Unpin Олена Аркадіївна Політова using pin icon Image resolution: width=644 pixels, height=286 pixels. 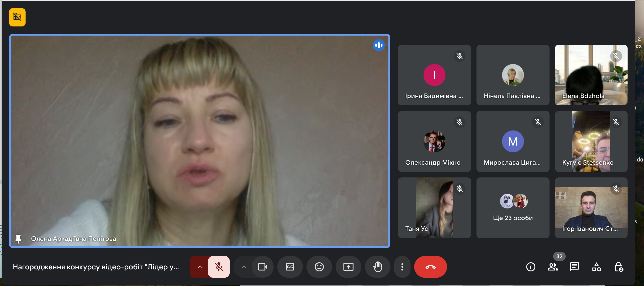pyautogui.click(x=18, y=239)
